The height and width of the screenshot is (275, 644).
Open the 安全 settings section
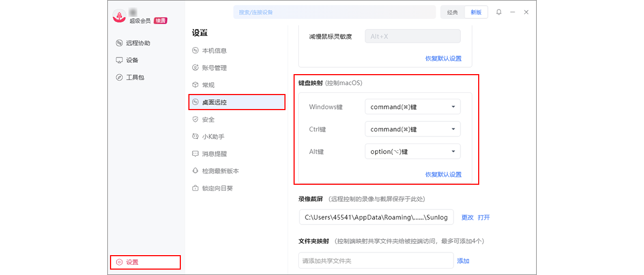(208, 119)
